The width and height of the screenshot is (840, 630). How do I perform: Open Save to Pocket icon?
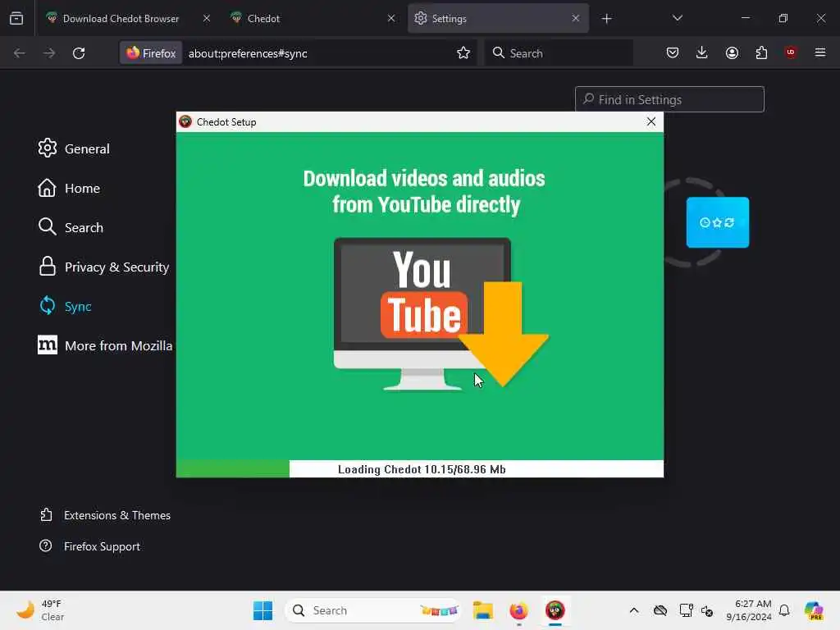(x=673, y=52)
